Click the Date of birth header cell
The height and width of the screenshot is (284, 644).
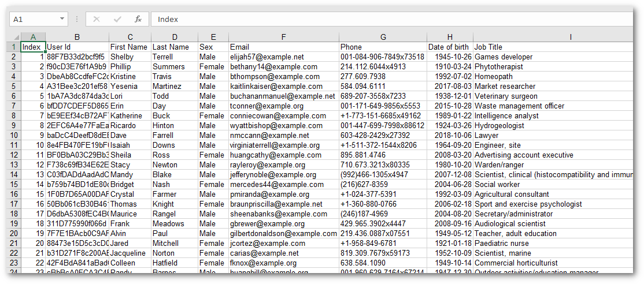click(450, 47)
